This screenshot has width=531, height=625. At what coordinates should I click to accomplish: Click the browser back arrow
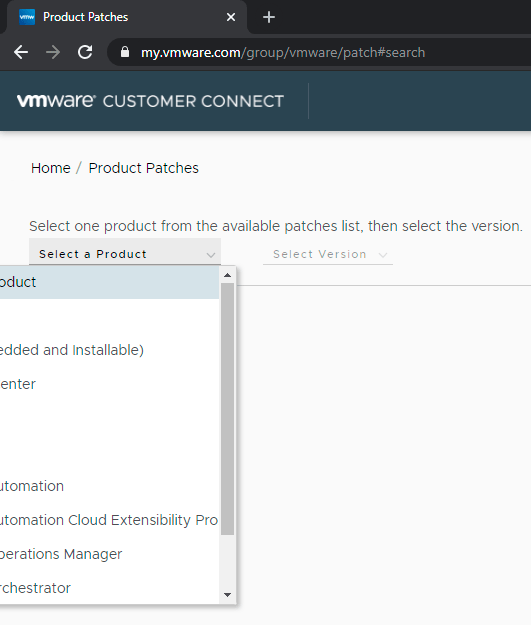[21, 52]
